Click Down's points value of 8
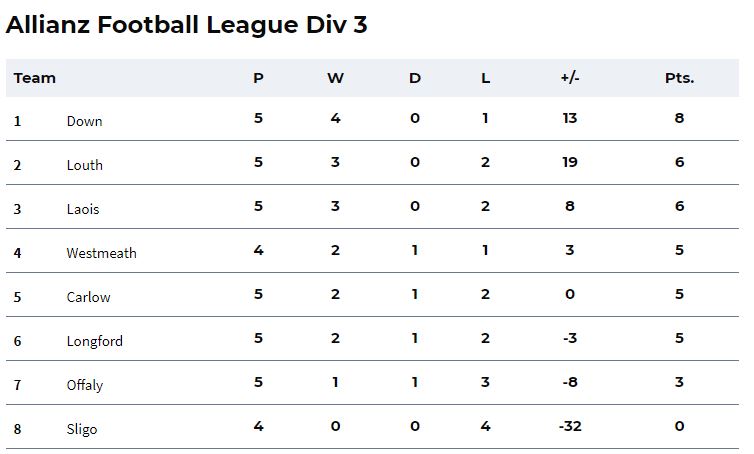754x454 pixels. pyautogui.click(x=679, y=118)
